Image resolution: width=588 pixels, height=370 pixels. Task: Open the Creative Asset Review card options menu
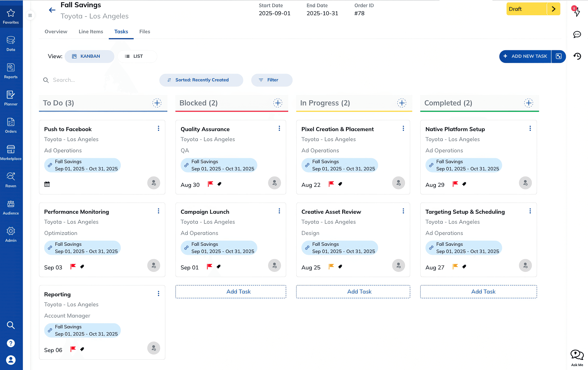pyautogui.click(x=403, y=211)
